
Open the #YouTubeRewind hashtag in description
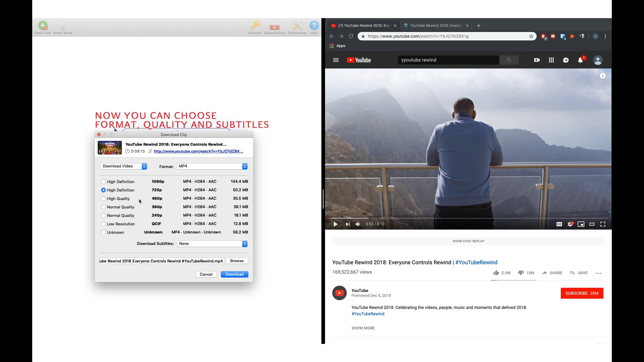368,314
